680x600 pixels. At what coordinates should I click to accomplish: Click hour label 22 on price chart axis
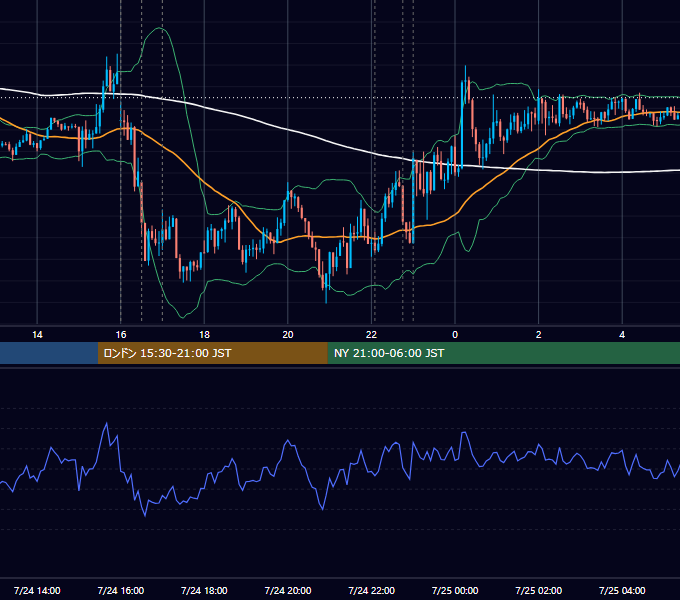pos(371,335)
